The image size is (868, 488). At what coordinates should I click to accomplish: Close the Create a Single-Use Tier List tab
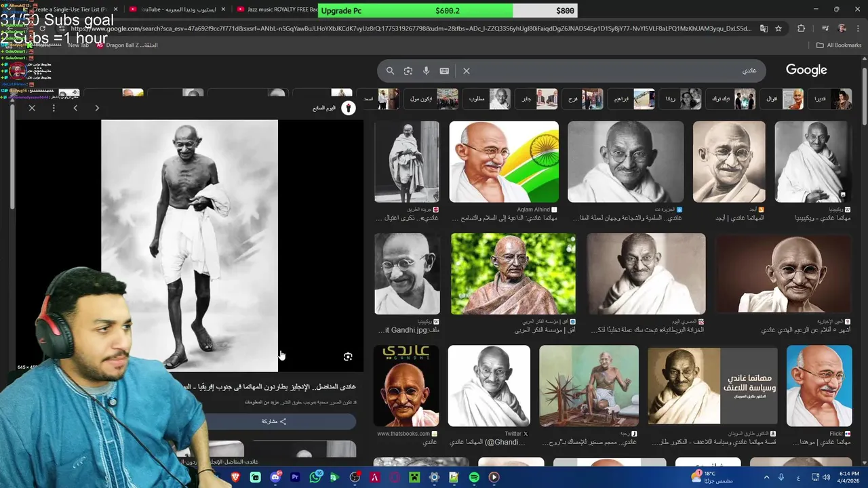click(116, 9)
